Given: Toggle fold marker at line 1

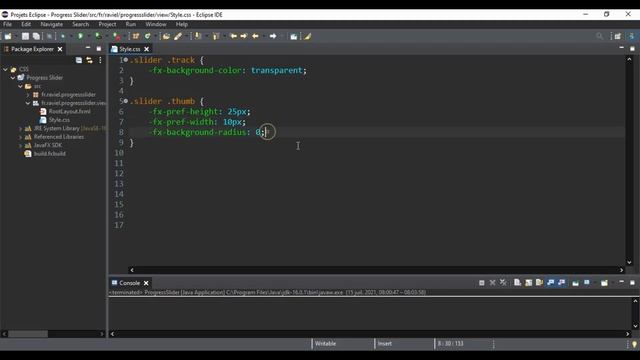Looking at the screenshot, I should click(126, 60).
